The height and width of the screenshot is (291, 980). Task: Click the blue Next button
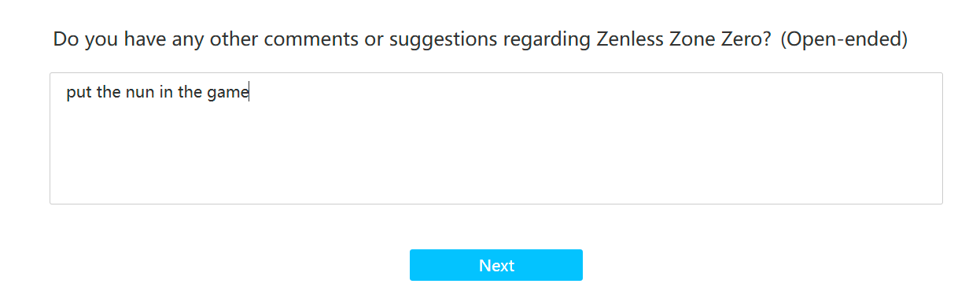pyautogui.click(x=496, y=265)
